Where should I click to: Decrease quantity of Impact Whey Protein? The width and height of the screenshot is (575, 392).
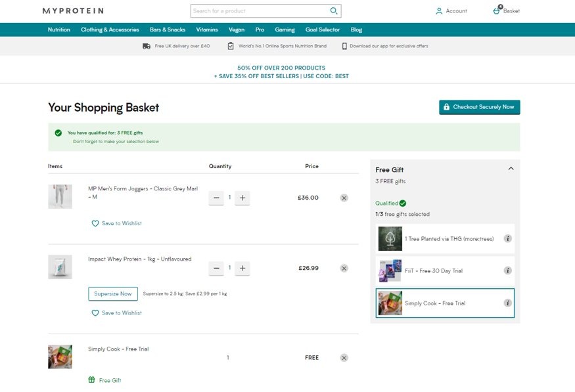216,268
